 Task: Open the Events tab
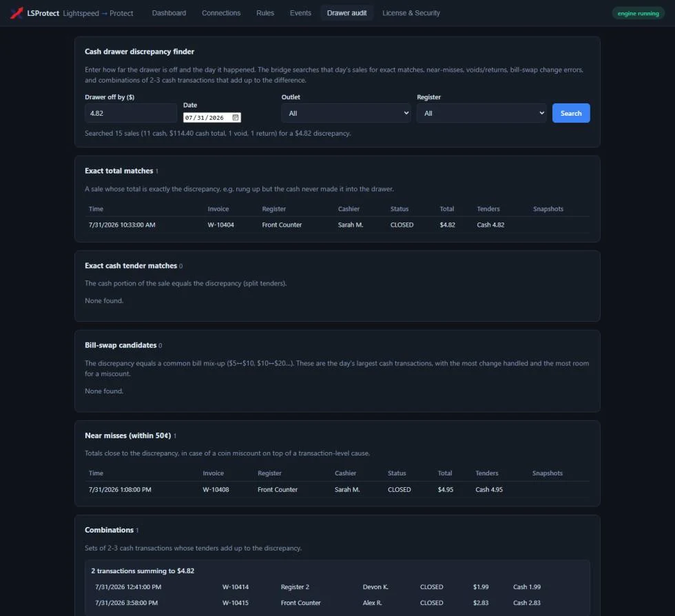pyautogui.click(x=300, y=13)
